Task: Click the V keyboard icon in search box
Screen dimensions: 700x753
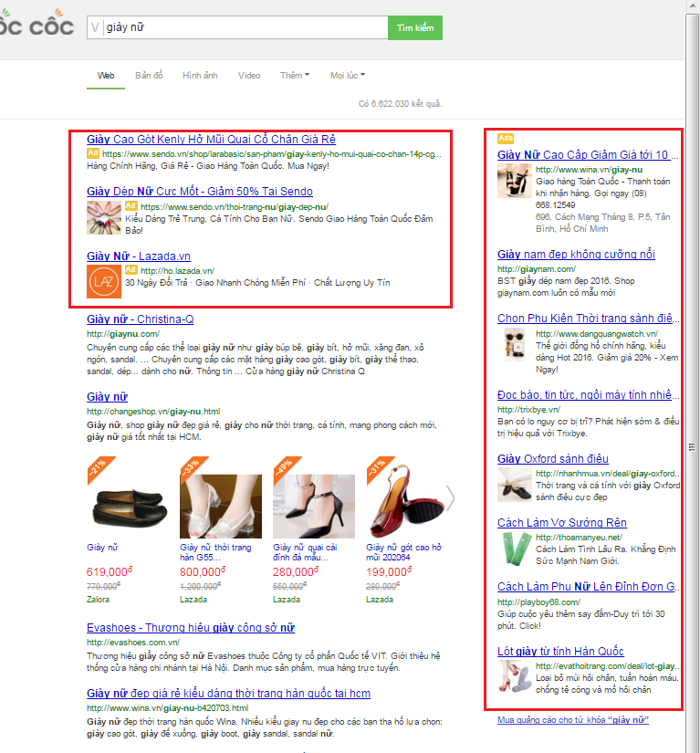Action: point(94,28)
